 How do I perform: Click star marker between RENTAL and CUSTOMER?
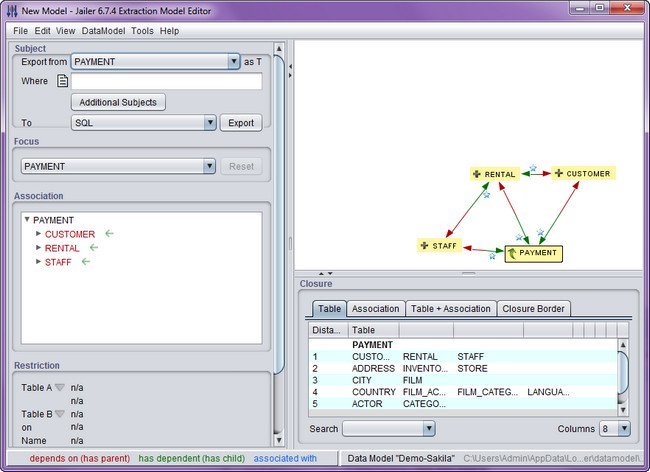[x=533, y=168]
